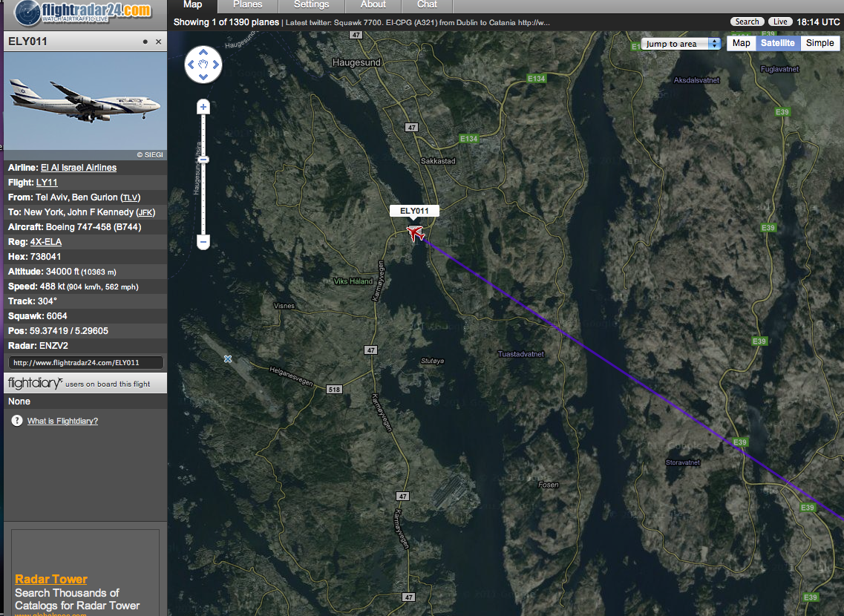Open the Planes tab

248,5
